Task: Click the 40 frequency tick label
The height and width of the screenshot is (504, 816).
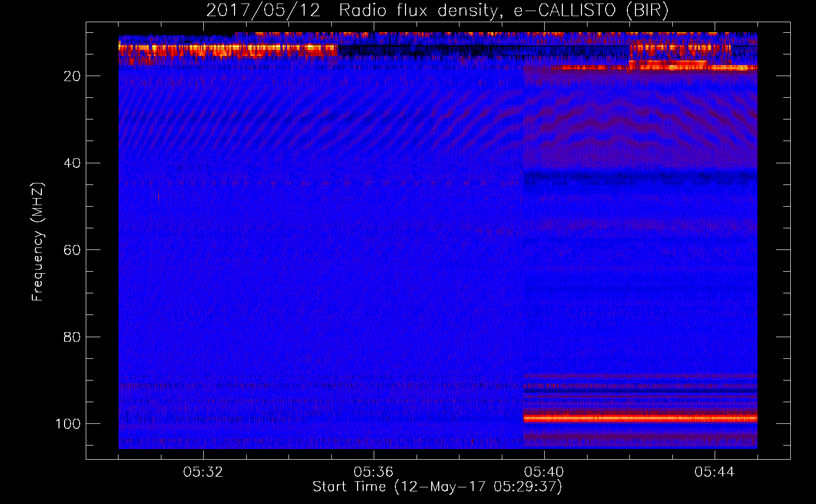Action: pos(72,163)
